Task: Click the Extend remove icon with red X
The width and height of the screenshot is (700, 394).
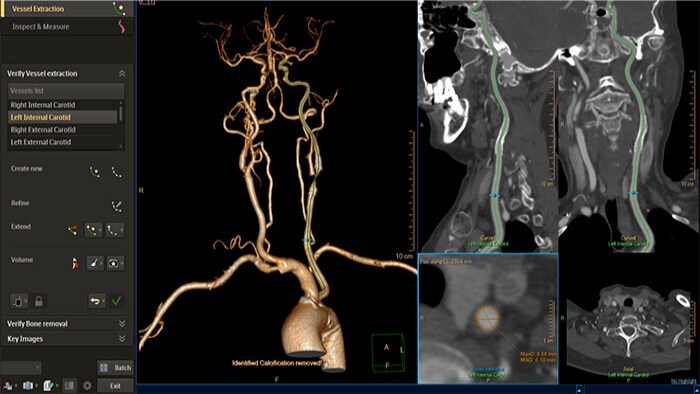Action: click(x=72, y=230)
